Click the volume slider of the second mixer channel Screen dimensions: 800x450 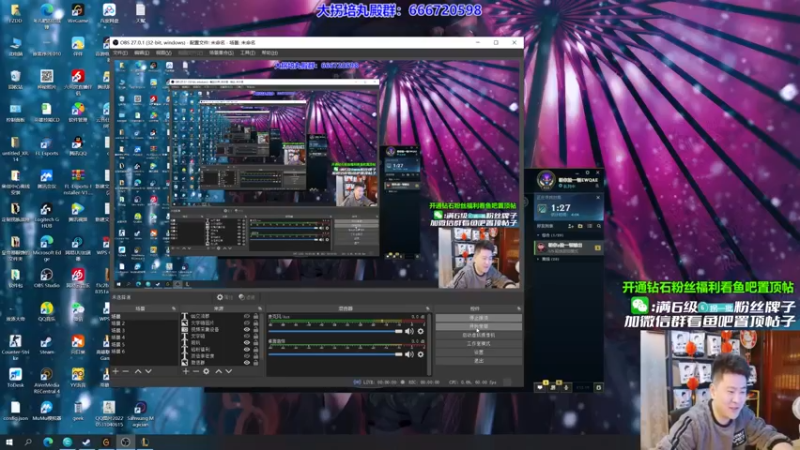pyautogui.click(x=335, y=354)
